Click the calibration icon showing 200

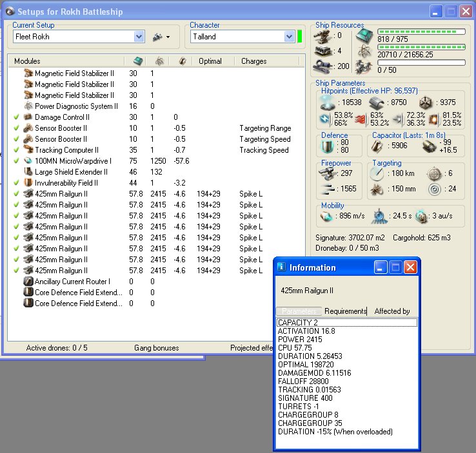point(322,66)
